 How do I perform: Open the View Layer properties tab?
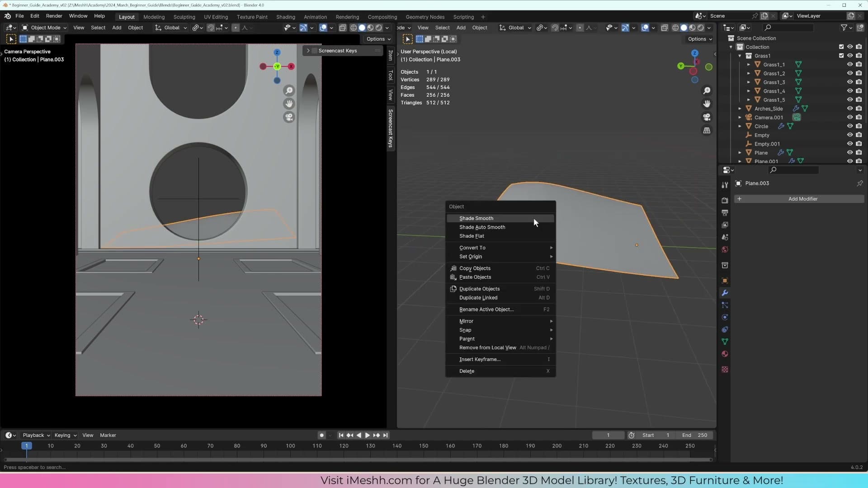coord(725,225)
